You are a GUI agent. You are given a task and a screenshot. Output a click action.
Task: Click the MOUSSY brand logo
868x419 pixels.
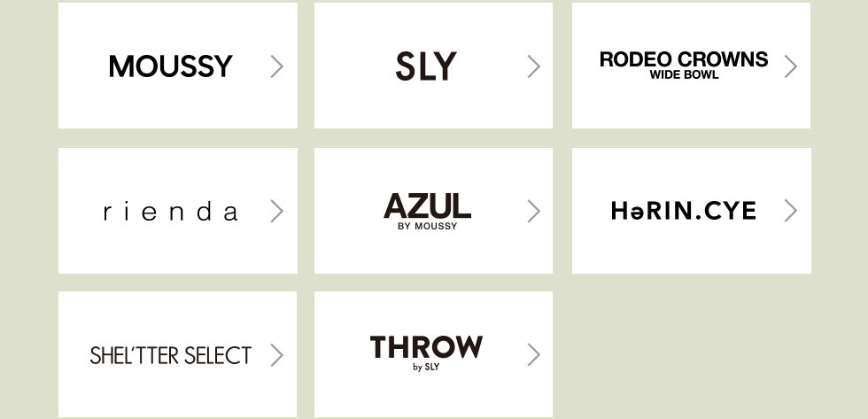pyautogui.click(x=170, y=66)
